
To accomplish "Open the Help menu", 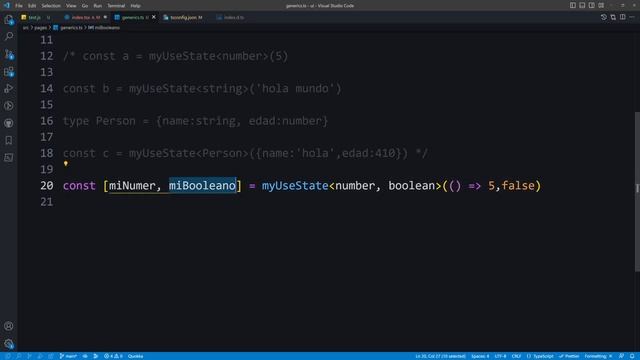I will 136,6.
